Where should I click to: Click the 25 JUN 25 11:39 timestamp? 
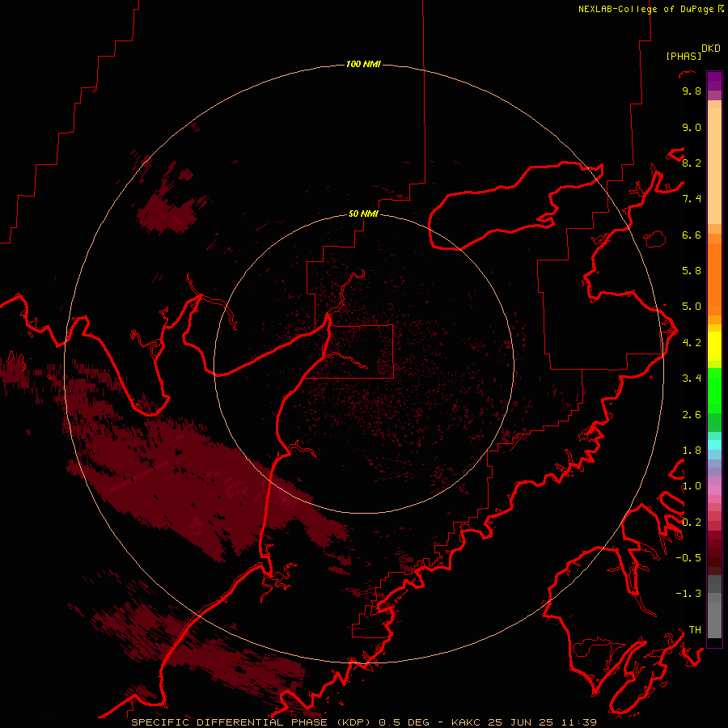pos(542,722)
